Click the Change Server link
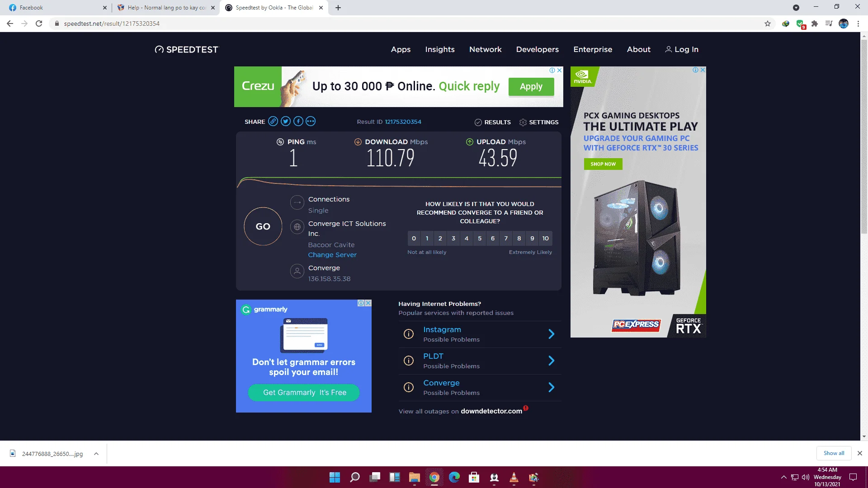Image resolution: width=868 pixels, height=488 pixels. pyautogui.click(x=332, y=255)
